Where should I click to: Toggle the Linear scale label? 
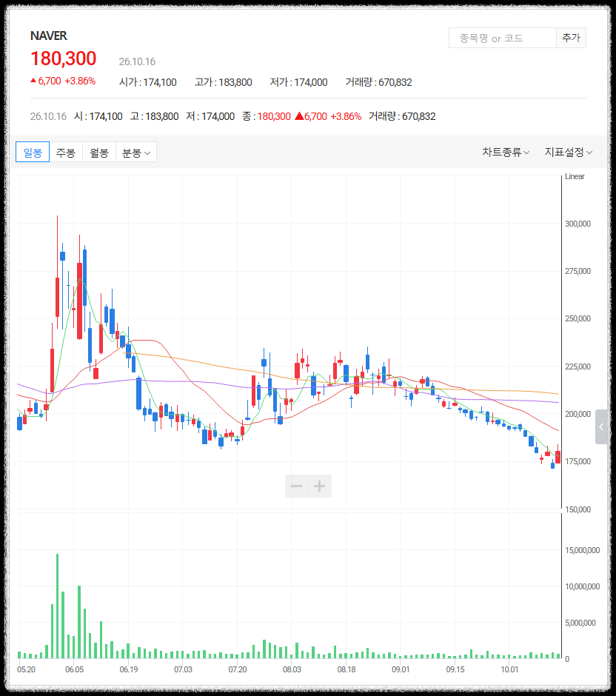[x=575, y=176]
